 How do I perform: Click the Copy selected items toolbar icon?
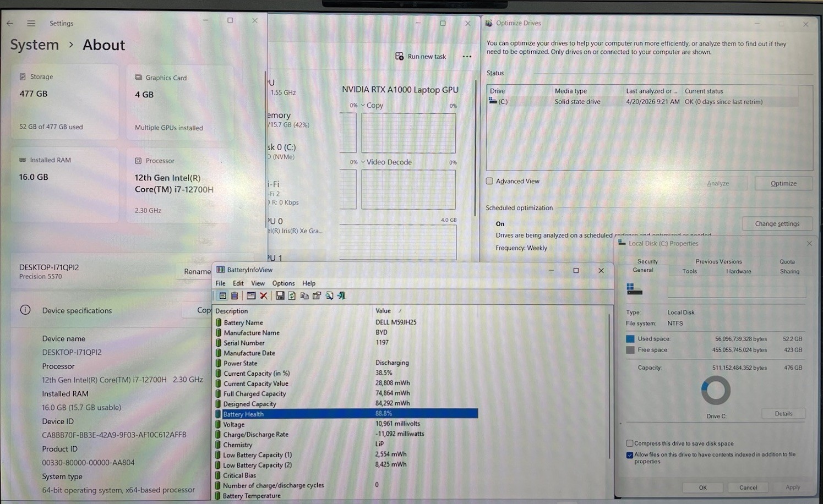point(304,296)
